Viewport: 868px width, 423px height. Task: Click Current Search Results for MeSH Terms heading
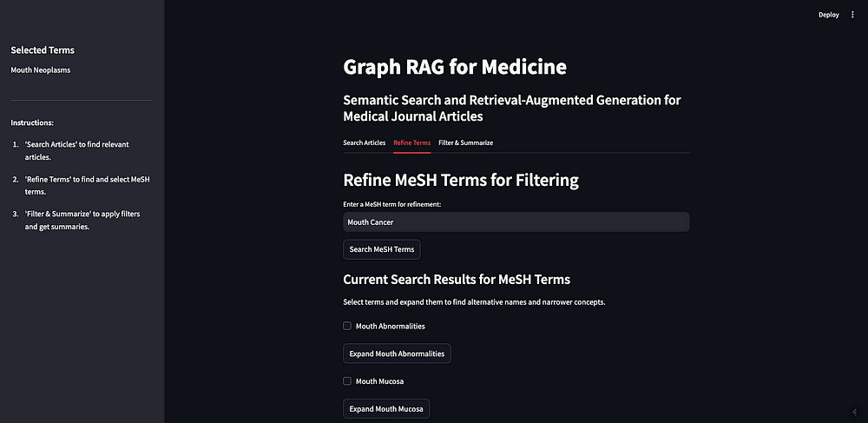tap(457, 280)
